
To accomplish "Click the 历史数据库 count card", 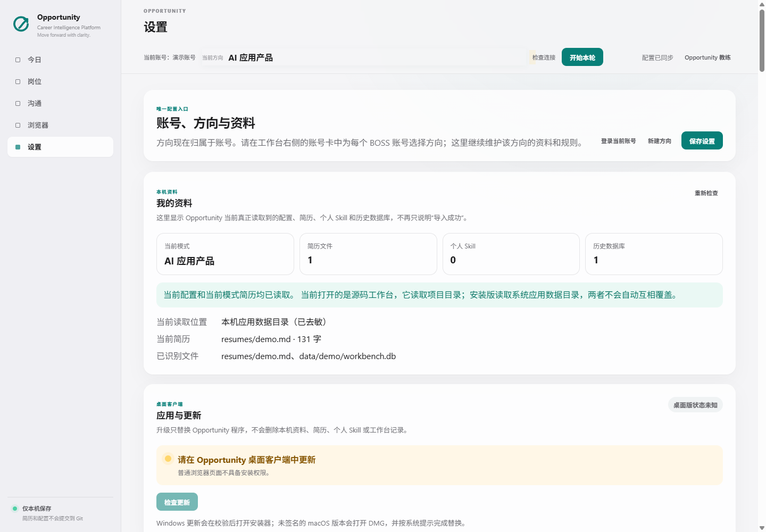I will [x=654, y=254].
